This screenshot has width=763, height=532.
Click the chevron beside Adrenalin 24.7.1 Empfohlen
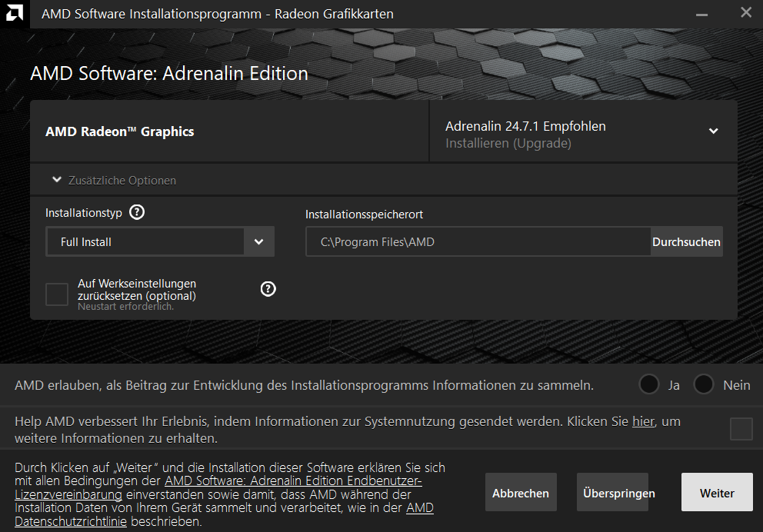[x=713, y=131]
